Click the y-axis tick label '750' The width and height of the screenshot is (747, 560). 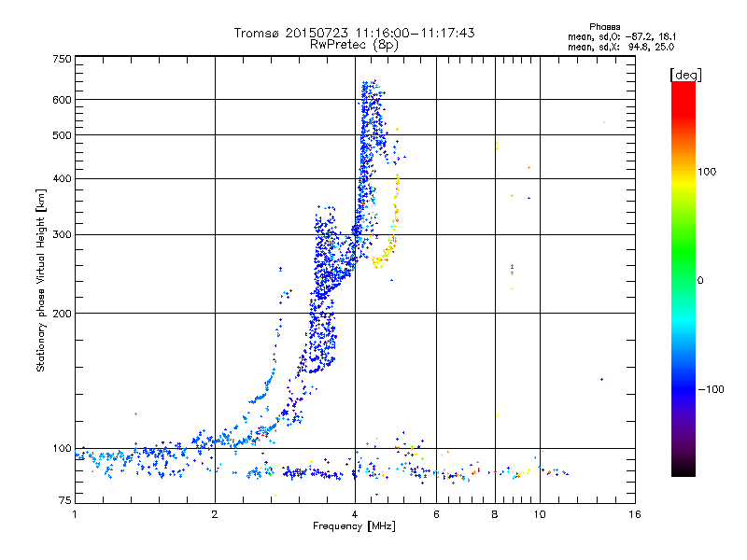tap(62, 59)
